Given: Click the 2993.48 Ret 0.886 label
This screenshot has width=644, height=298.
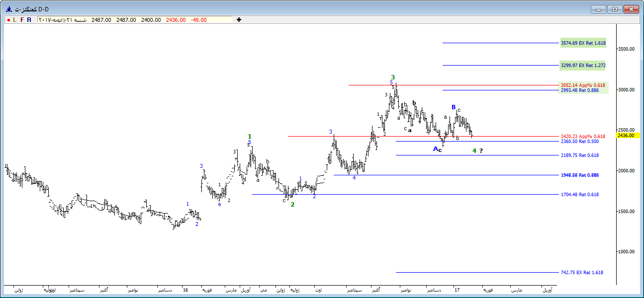Looking at the screenshot, I should coord(579,90).
